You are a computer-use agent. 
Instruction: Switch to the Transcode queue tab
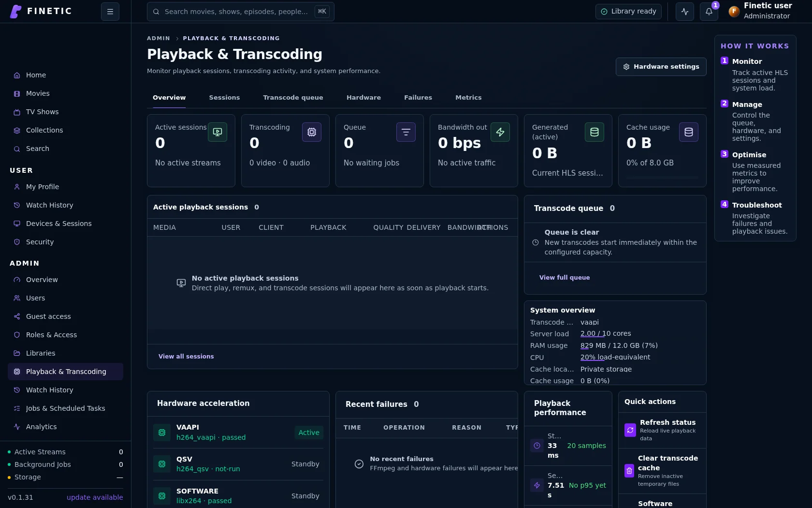click(x=293, y=98)
